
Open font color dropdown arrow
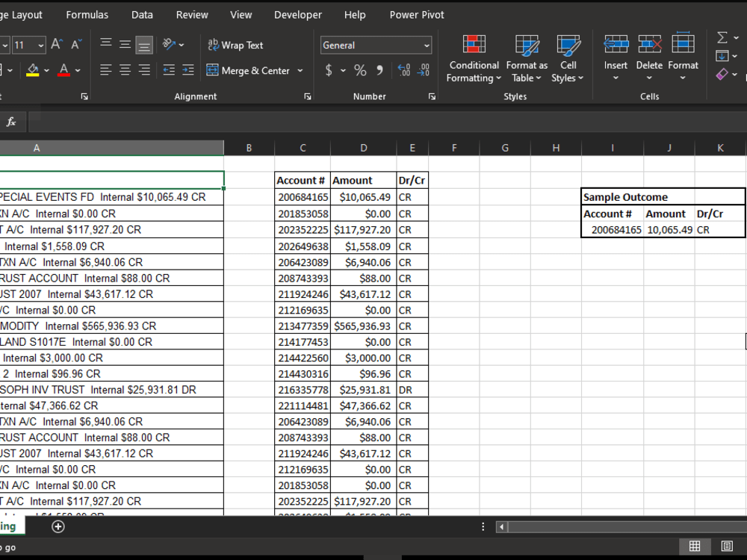78,70
